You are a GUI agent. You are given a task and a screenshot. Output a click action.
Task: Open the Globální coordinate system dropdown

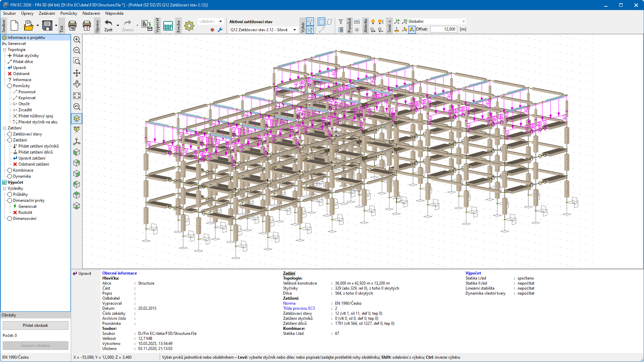pyautogui.click(x=464, y=21)
